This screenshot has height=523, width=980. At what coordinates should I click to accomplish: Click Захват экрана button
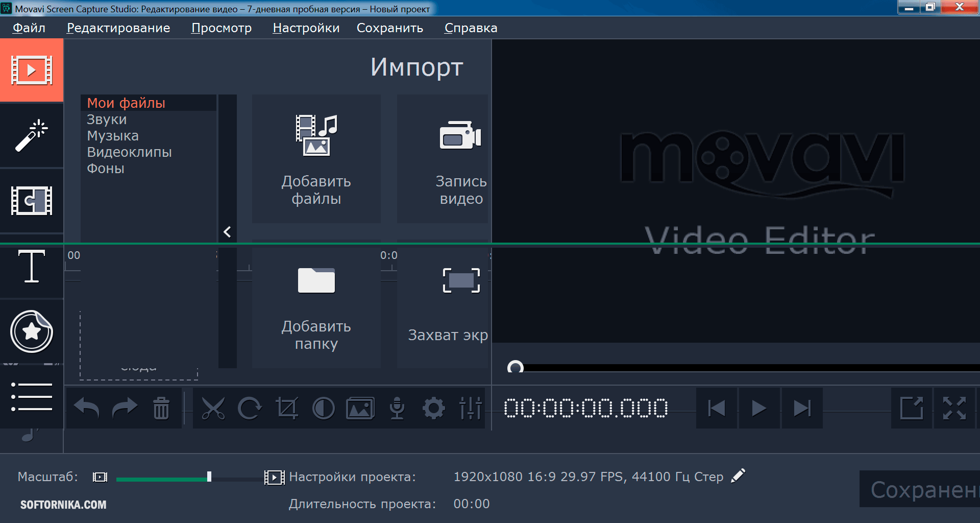pyautogui.click(x=443, y=304)
